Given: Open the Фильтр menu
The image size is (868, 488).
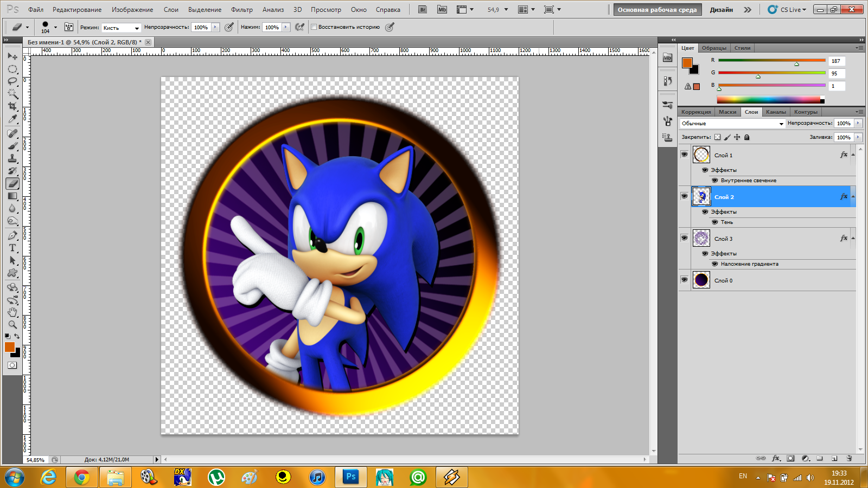Looking at the screenshot, I should [x=242, y=10].
